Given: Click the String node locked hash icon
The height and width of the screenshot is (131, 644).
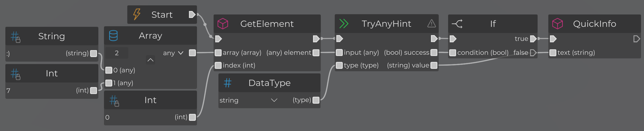Looking at the screenshot, I should [16, 37].
